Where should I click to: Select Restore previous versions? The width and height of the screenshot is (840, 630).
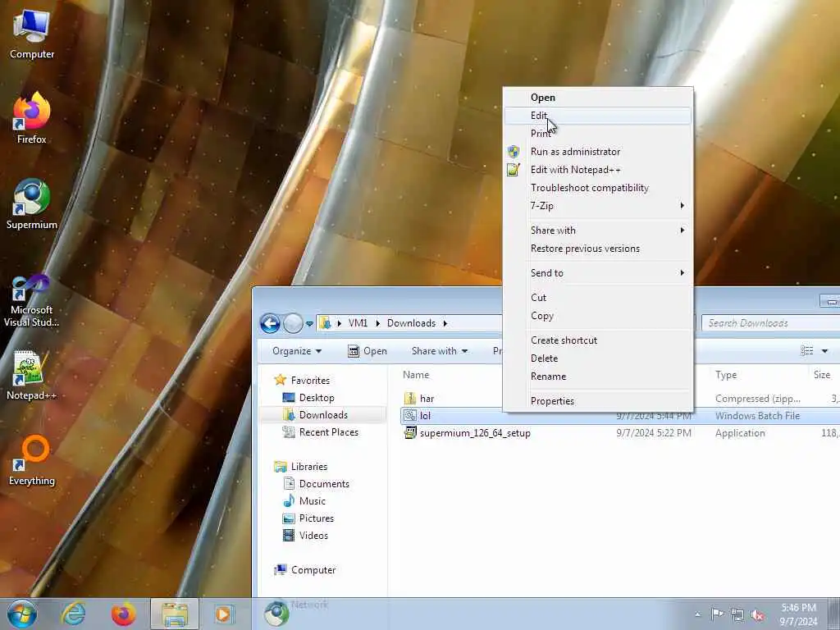(x=597, y=249)
